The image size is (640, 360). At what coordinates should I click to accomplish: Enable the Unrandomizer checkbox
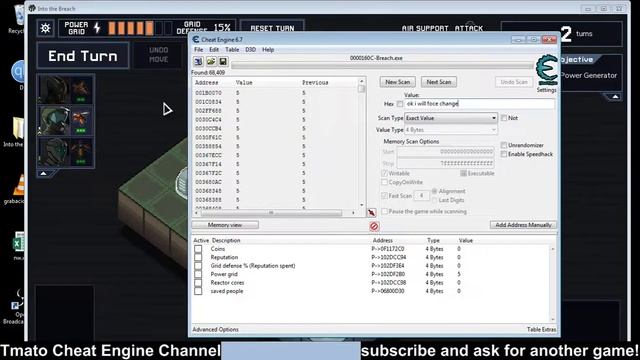coord(504,145)
